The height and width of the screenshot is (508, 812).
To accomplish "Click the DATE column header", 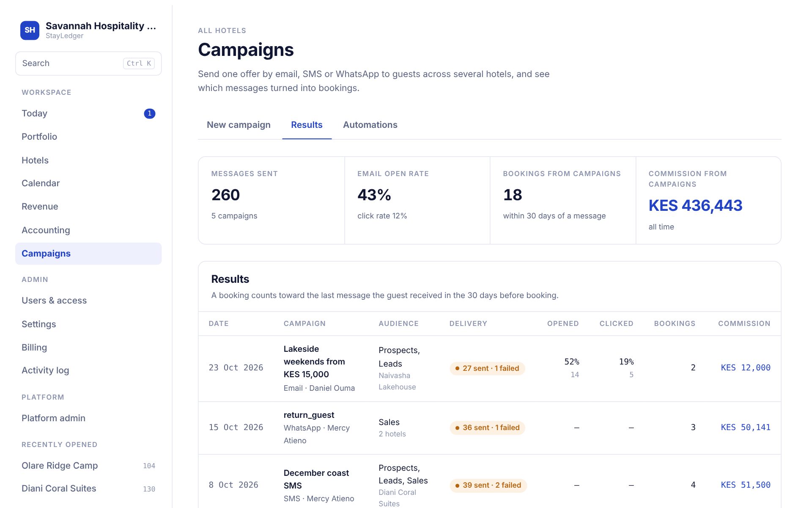I will click(219, 323).
